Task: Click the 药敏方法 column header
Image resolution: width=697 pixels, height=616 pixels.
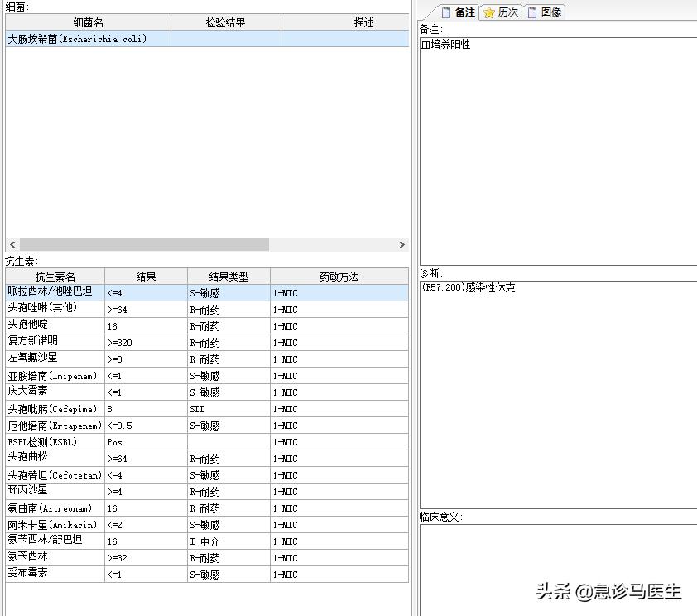Action: [x=339, y=277]
